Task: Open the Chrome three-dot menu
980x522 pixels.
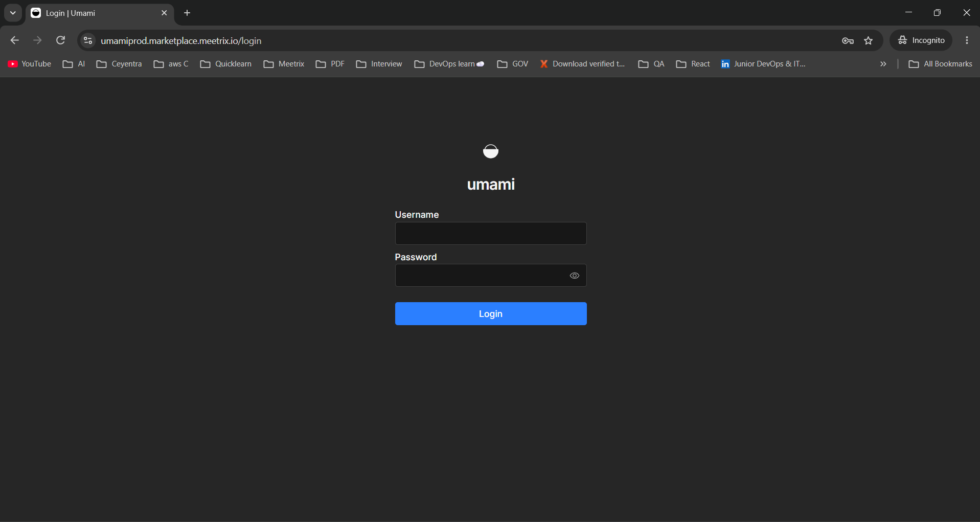Action: click(967, 40)
